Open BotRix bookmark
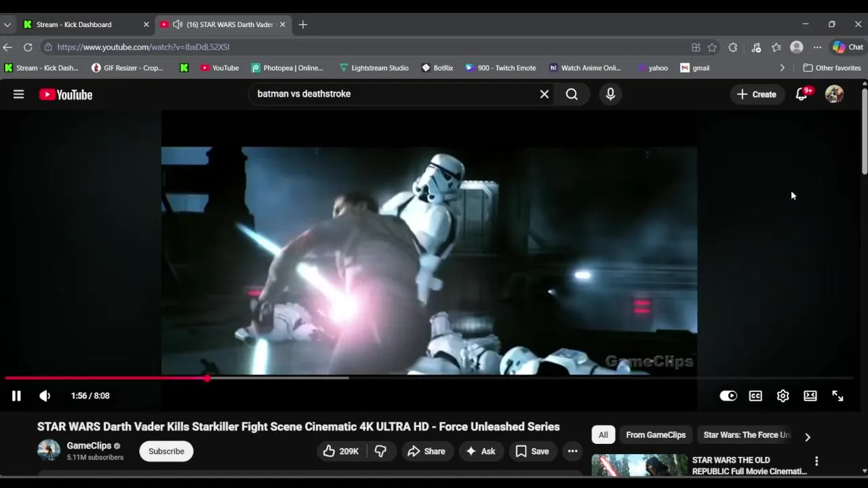Screen dimensions: 868x488 click(x=437, y=68)
